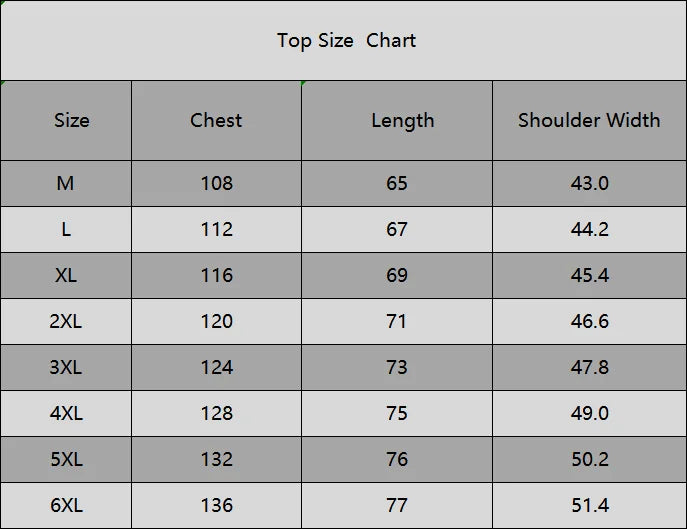
Task: Select the "2XL" size cell
Action: point(66,321)
